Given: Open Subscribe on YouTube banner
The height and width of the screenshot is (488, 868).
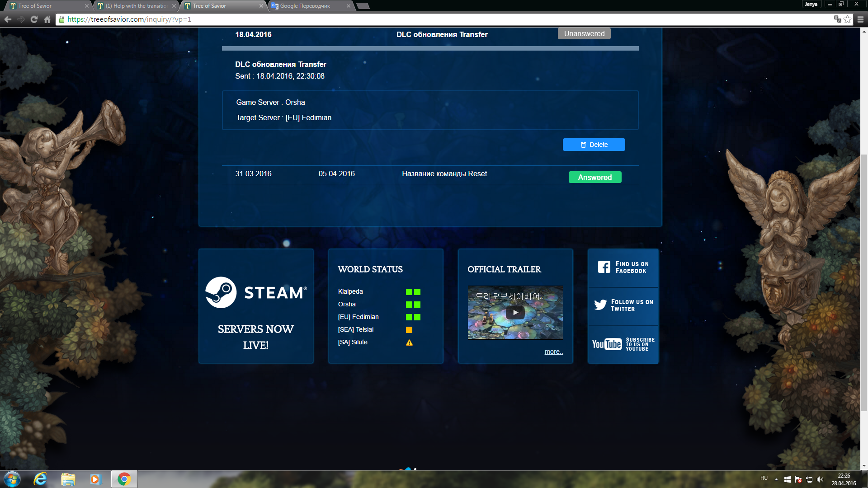Looking at the screenshot, I should 623,344.
